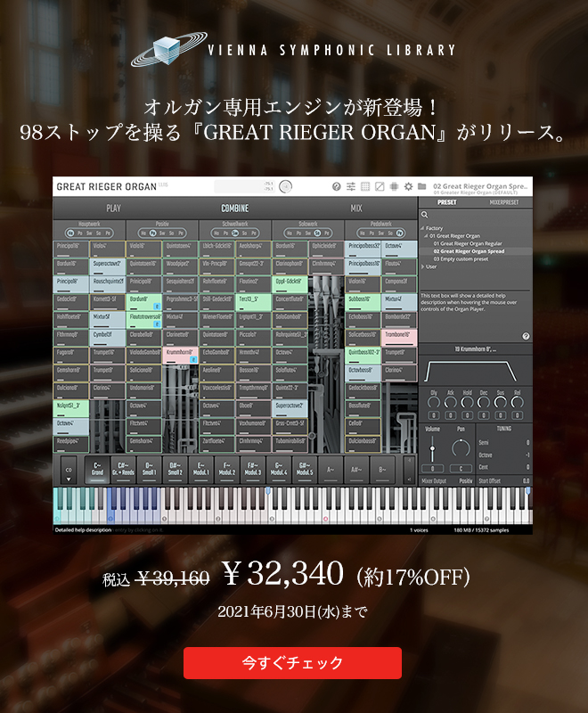Open the CO combination dropdown arrow
Image resolution: width=588 pixels, height=713 pixels.
pyautogui.click(x=69, y=479)
